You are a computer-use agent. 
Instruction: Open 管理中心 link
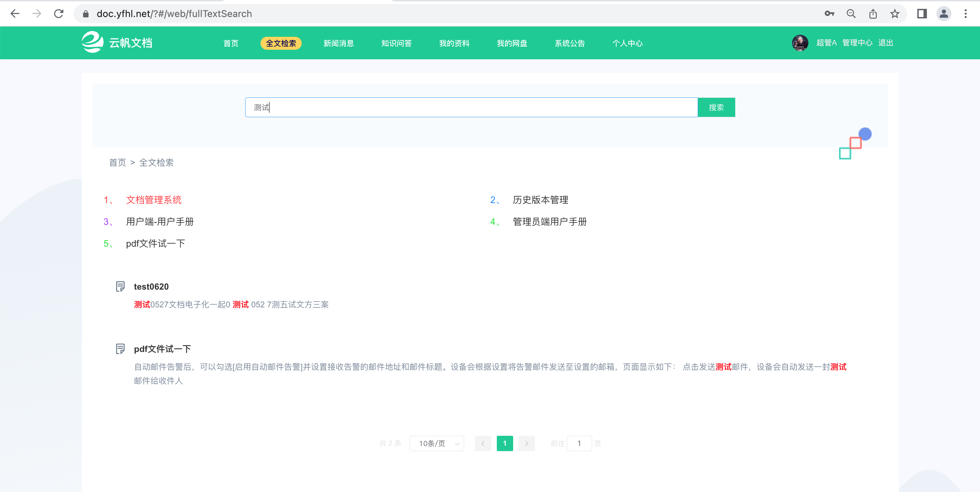coord(857,43)
